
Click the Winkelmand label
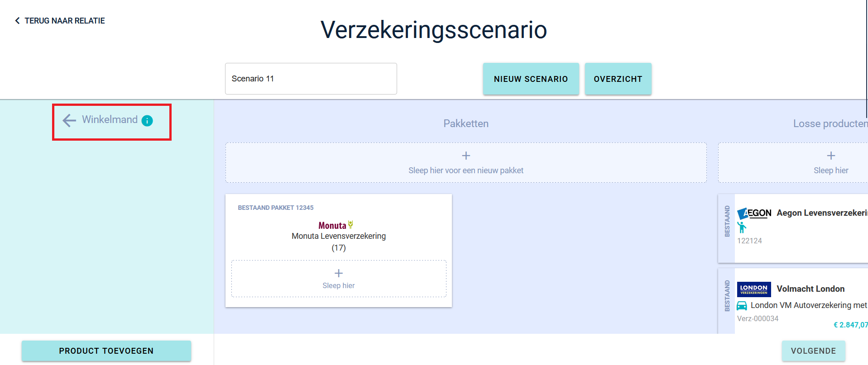pos(110,119)
